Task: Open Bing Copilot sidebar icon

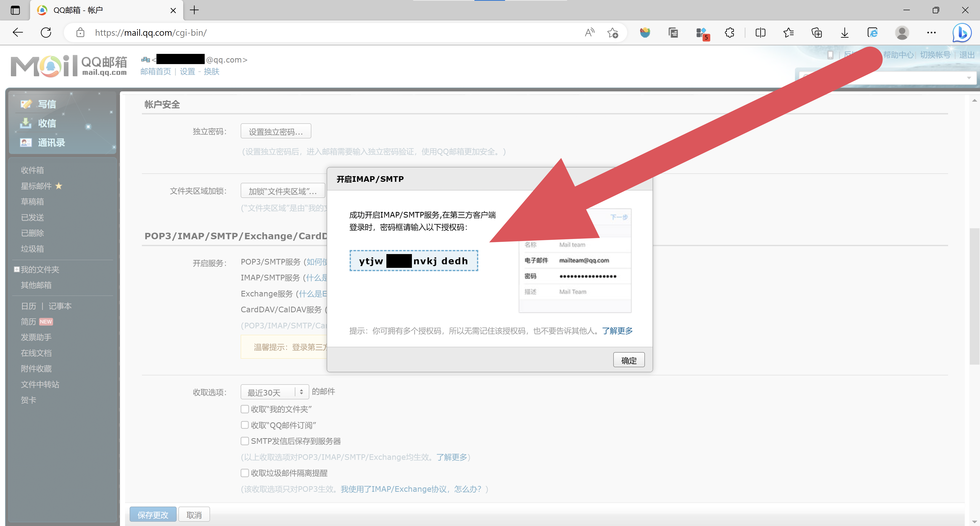Action: pyautogui.click(x=961, y=33)
